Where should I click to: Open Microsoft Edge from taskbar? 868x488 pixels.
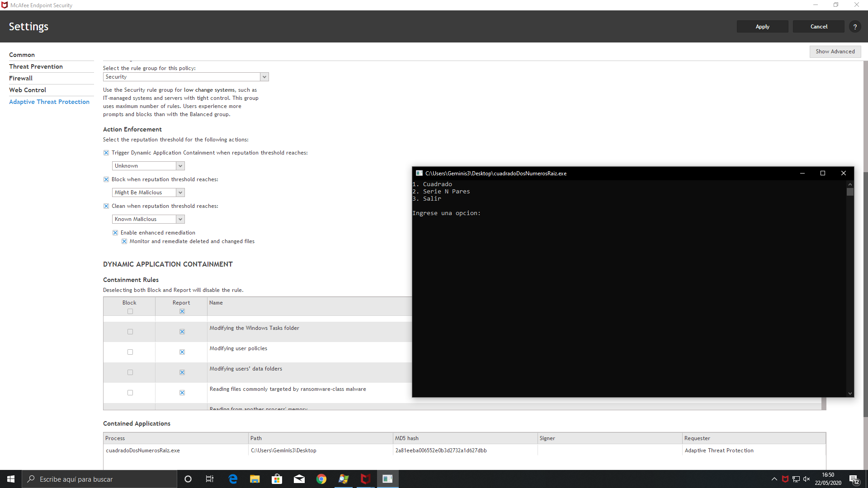tap(233, 479)
